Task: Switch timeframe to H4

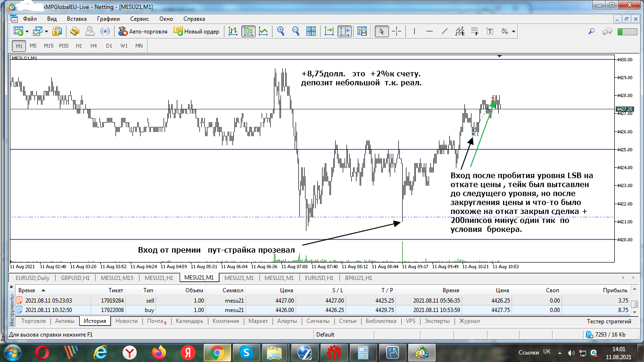Action: [x=94, y=46]
